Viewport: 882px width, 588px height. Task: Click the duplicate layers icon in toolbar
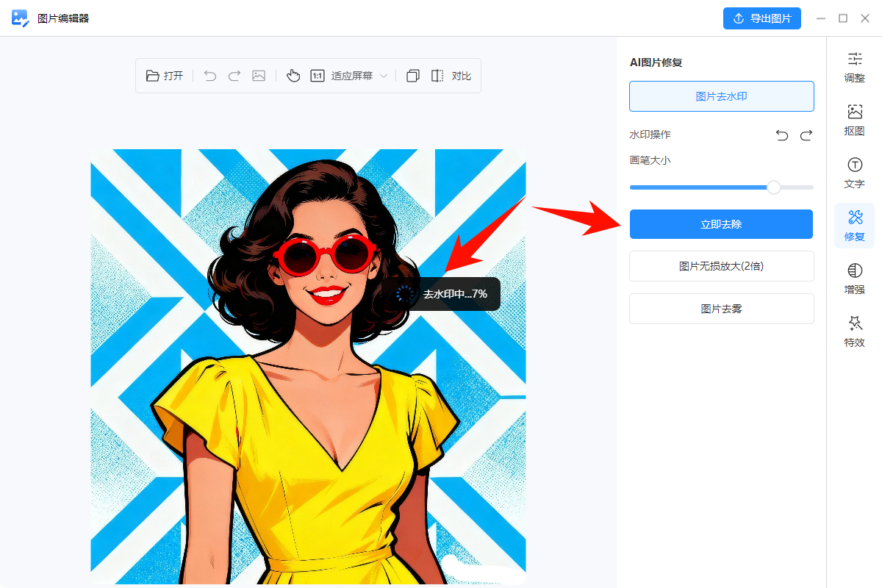(413, 76)
